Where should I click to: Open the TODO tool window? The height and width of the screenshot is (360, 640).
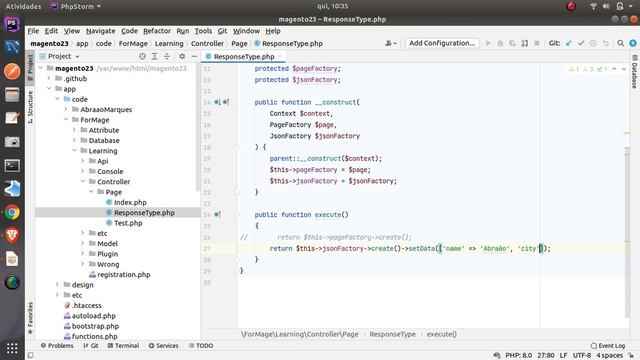click(x=201, y=345)
